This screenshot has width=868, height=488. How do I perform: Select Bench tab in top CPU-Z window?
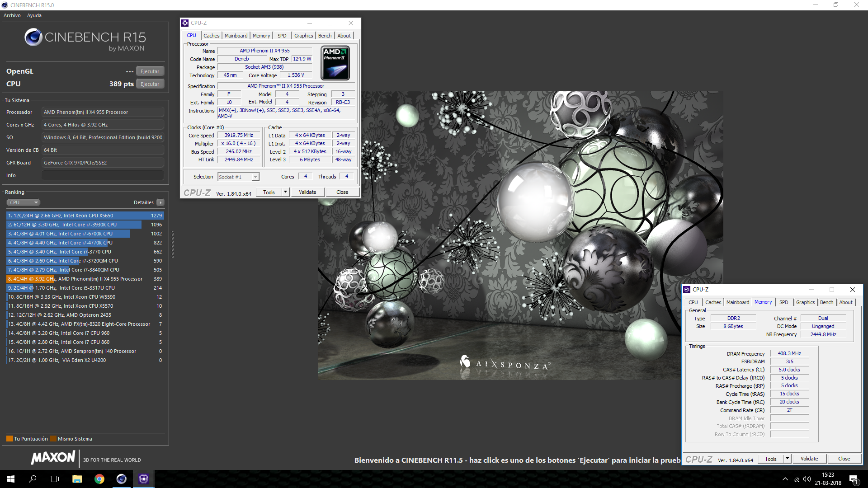(x=325, y=36)
